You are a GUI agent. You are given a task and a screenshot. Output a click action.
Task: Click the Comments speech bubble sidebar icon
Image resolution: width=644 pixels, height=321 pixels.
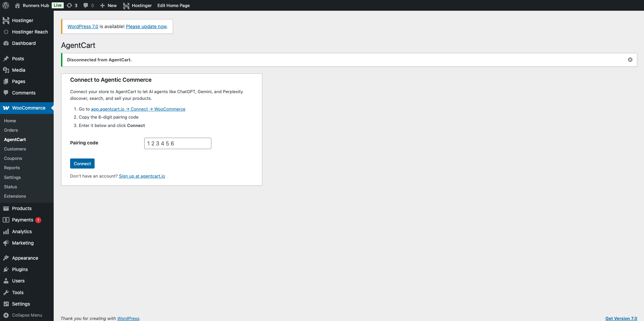(6, 93)
